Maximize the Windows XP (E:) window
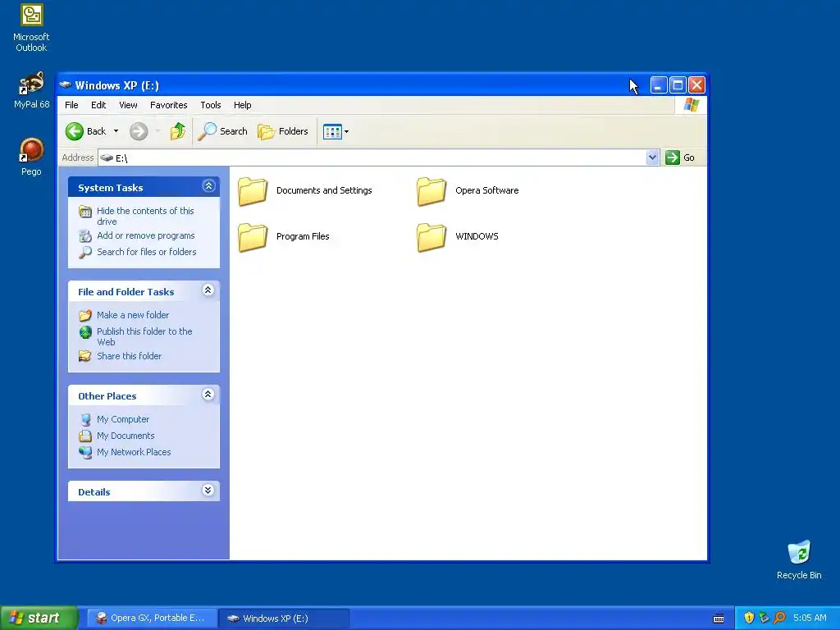The image size is (840, 630). [x=678, y=84]
